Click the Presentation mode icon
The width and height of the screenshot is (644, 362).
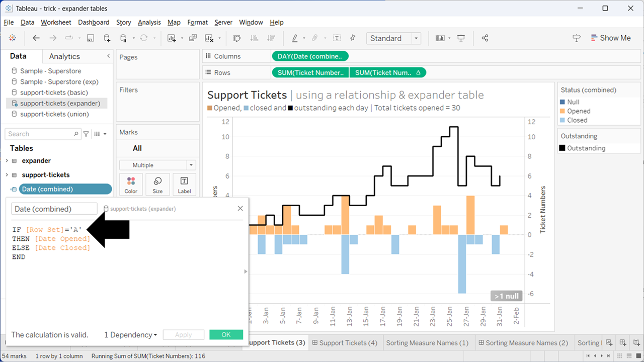(x=461, y=38)
